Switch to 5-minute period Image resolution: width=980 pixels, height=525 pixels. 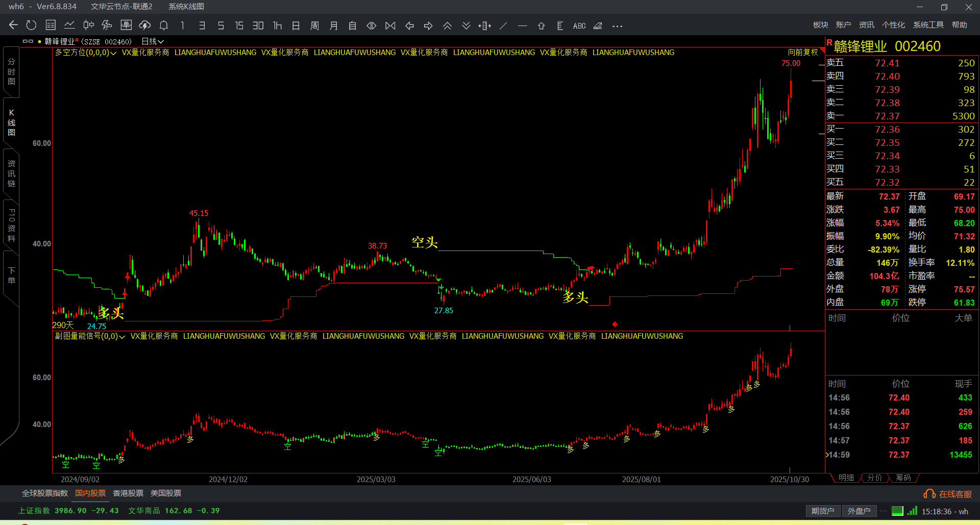coord(220,25)
